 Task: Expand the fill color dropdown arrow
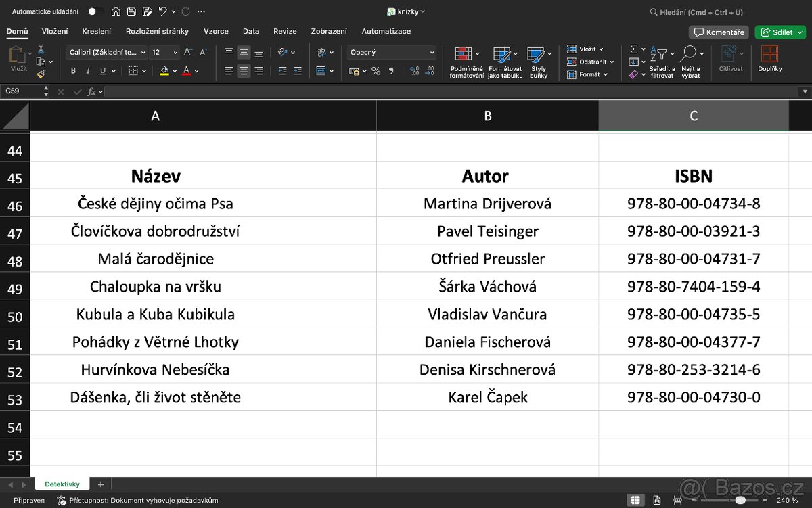point(174,70)
